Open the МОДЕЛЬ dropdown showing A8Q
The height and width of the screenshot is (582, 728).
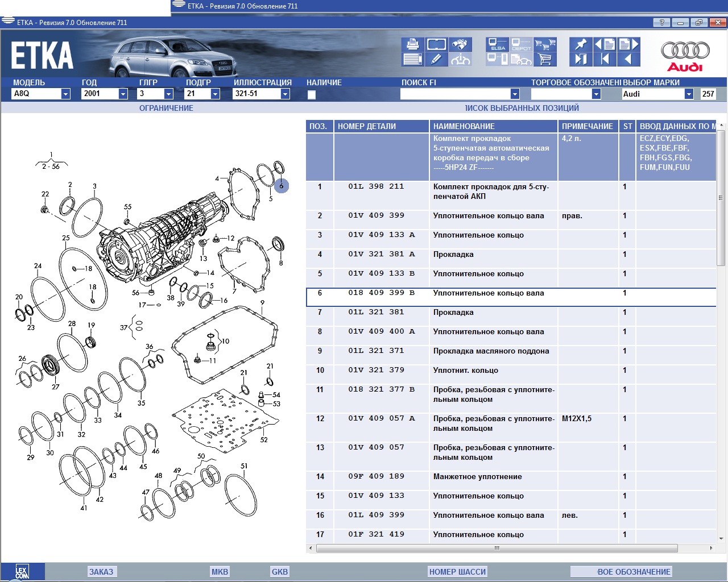pos(65,94)
